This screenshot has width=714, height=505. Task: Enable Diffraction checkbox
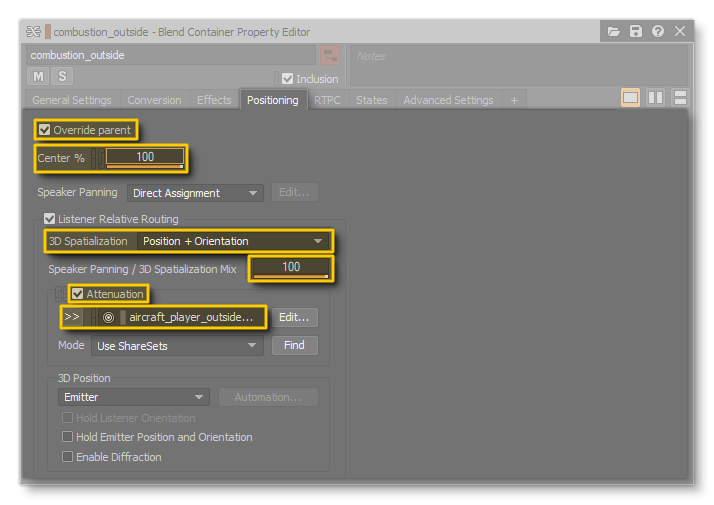(x=67, y=457)
